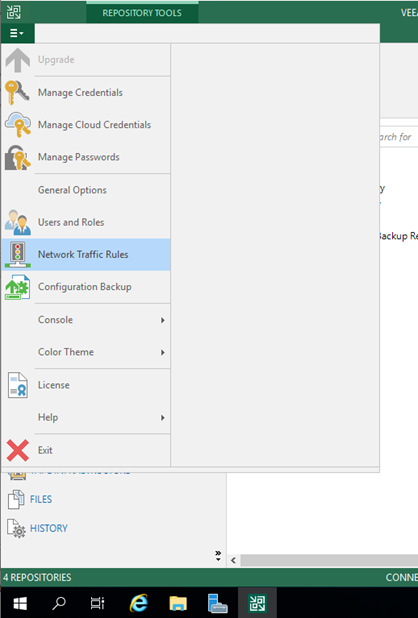The image size is (418, 618).
Task: Expand the Console submenu arrow
Action: [162, 320]
